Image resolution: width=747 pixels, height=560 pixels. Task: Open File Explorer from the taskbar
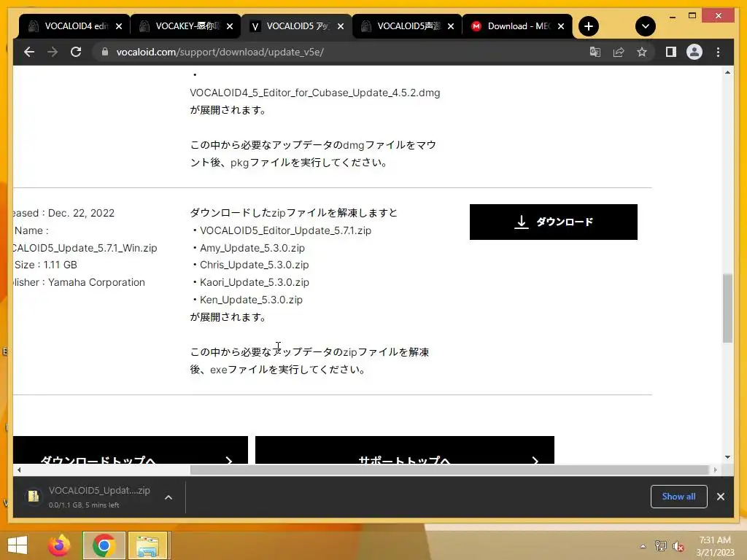[x=147, y=545]
